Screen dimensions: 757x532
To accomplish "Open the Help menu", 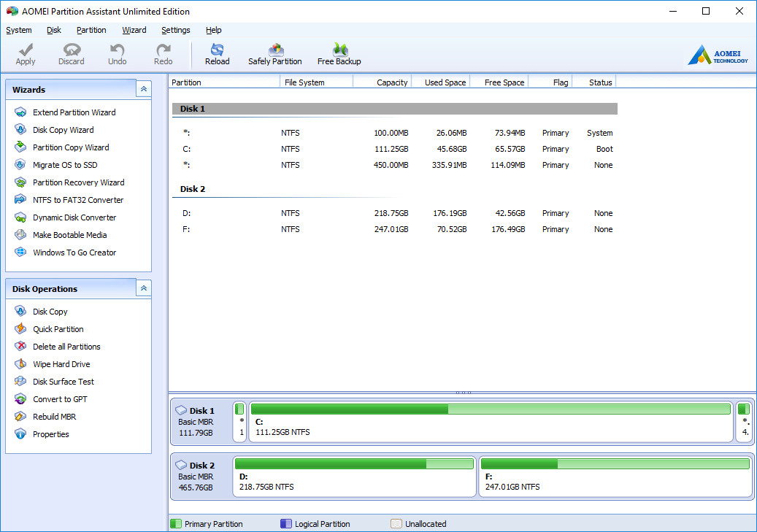I will 213,30.
